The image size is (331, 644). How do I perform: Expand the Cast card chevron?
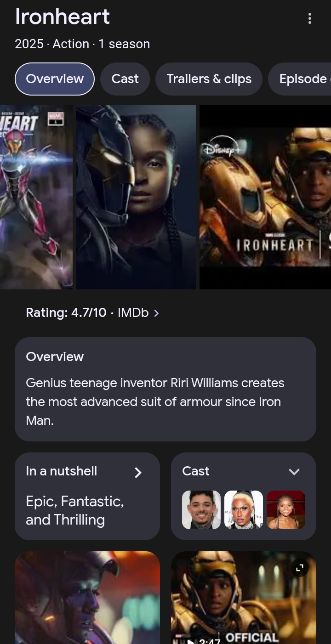[x=294, y=472]
